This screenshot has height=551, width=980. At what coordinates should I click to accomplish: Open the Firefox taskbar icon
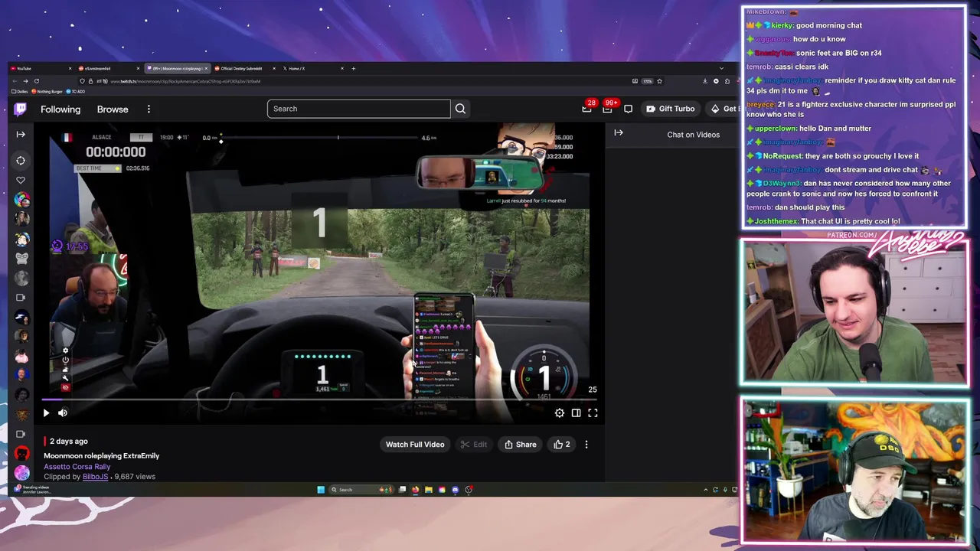pos(416,490)
